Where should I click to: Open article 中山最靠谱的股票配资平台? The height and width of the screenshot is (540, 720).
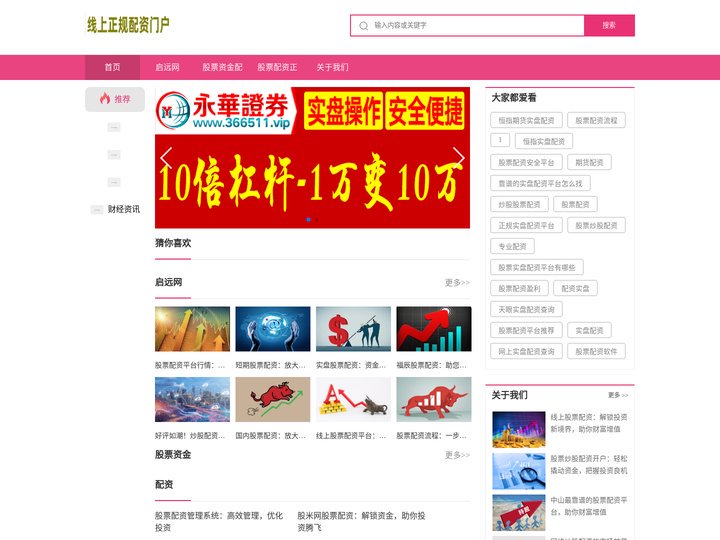pos(589,506)
